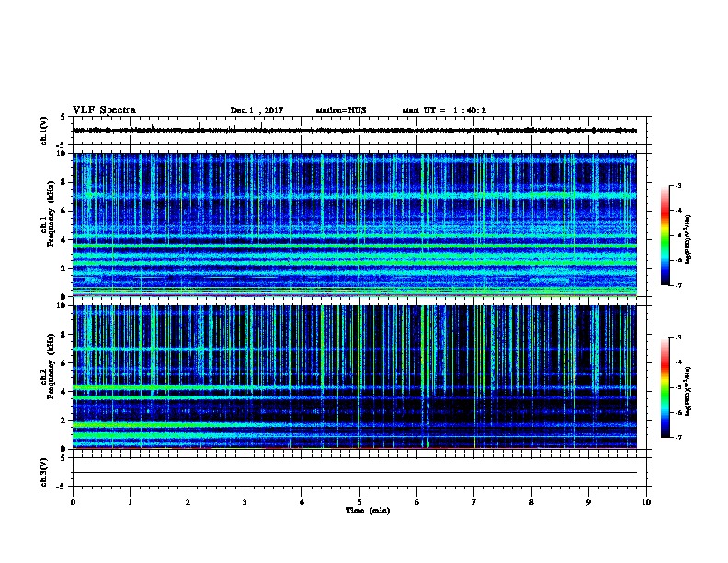Click the time axis tick label '8'

pyautogui.click(x=531, y=502)
